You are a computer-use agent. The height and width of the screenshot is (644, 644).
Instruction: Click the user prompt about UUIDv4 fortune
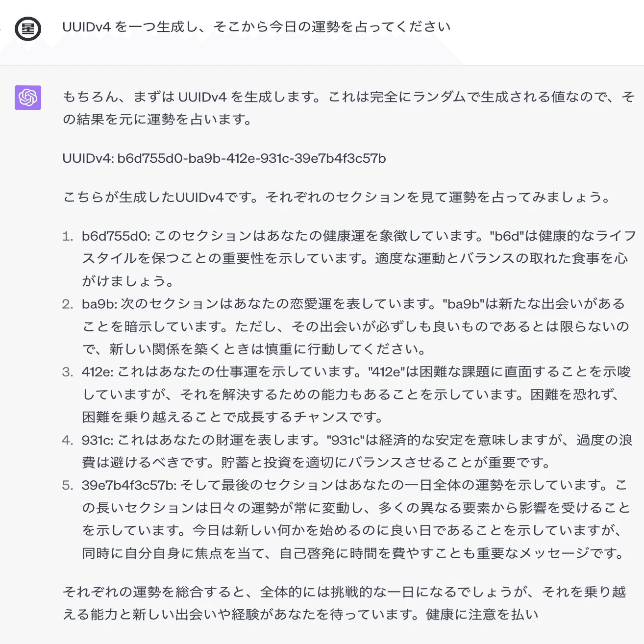pyautogui.click(x=256, y=26)
